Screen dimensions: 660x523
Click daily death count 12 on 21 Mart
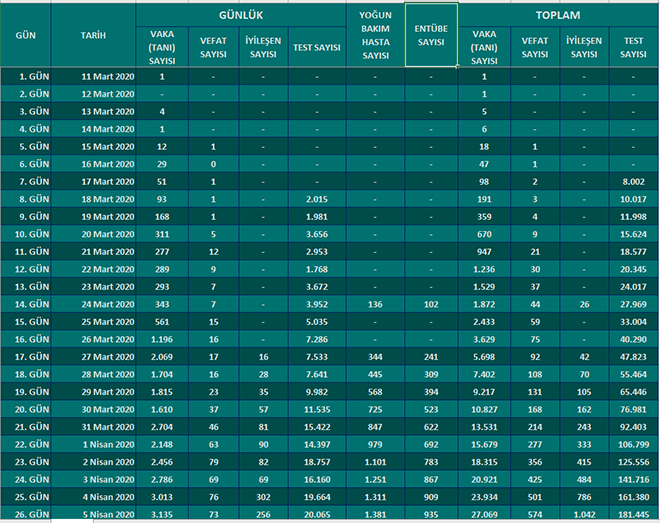point(213,252)
